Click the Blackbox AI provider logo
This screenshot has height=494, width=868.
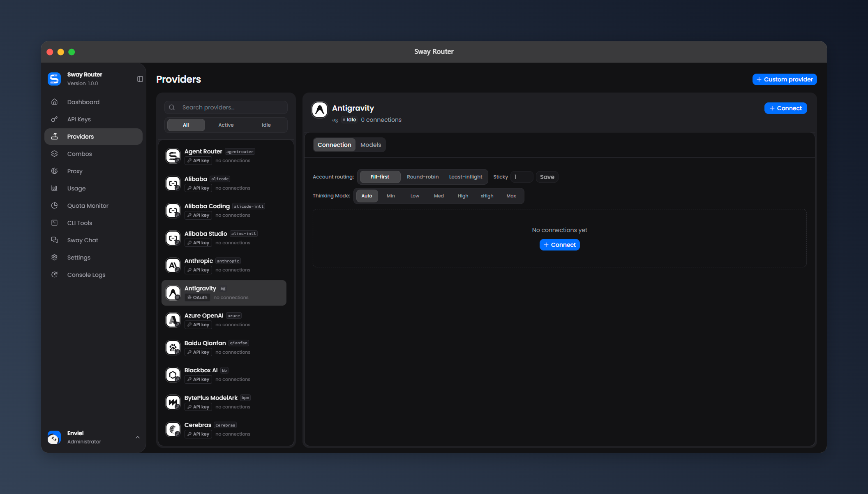coord(173,375)
